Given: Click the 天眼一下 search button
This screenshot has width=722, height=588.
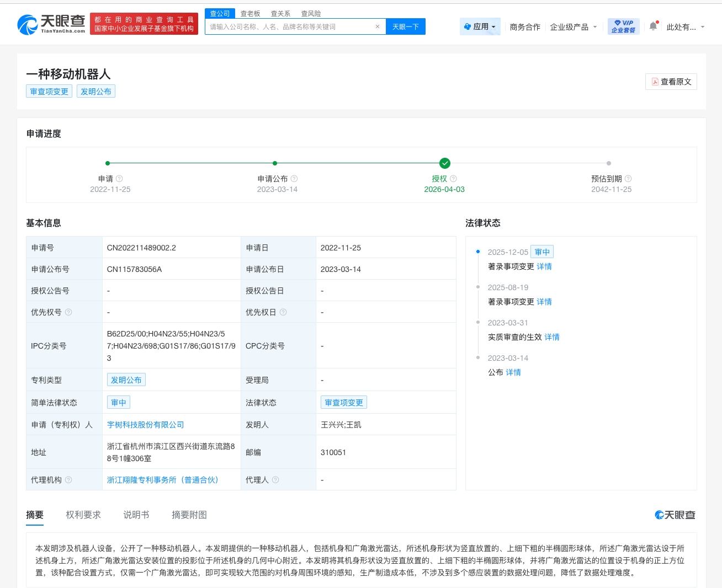Looking at the screenshot, I should (406, 26).
